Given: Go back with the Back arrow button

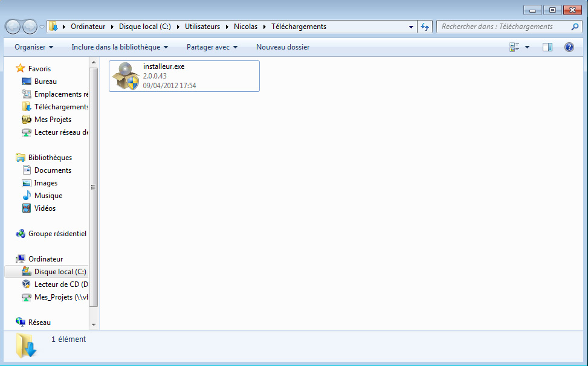Looking at the screenshot, I should 13,27.
